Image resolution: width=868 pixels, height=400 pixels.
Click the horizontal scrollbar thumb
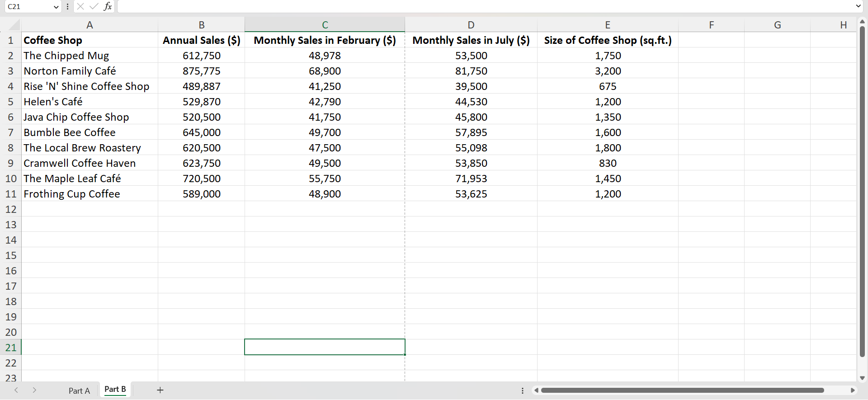(683, 390)
